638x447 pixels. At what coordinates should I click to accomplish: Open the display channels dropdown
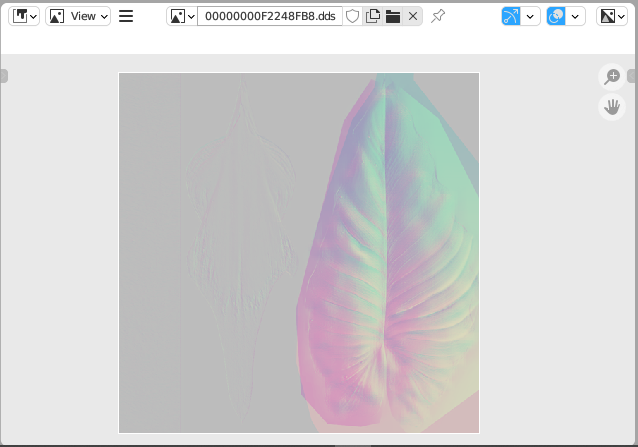point(612,16)
